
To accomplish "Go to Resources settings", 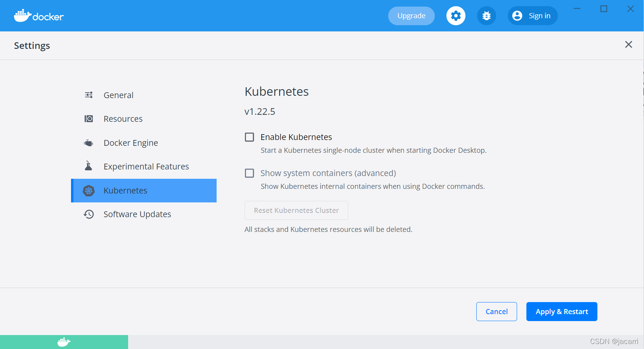I will 144,119.
